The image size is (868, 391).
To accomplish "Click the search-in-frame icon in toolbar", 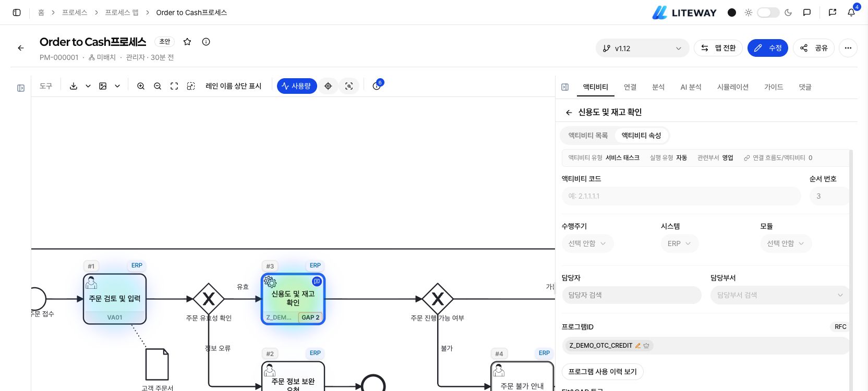I will coord(349,86).
